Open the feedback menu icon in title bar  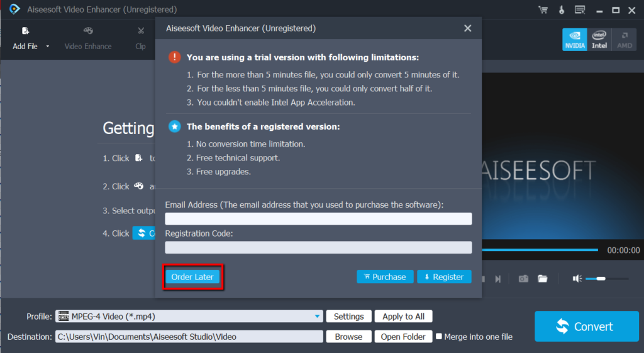[580, 10]
